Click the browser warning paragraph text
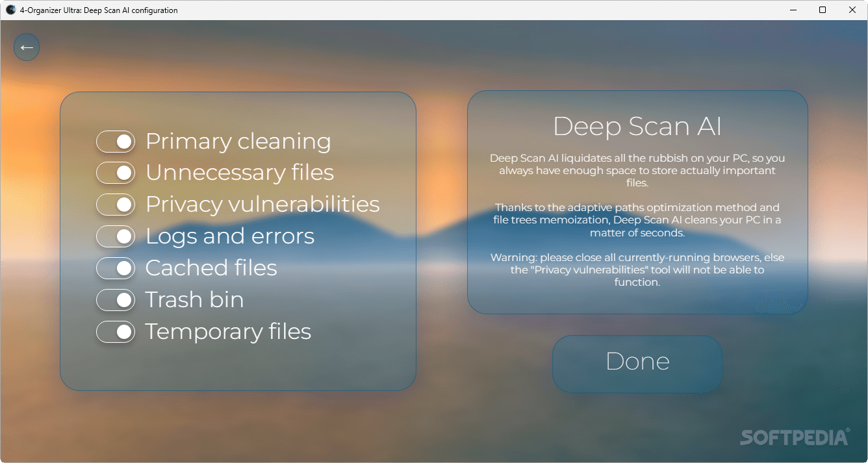 (637, 269)
